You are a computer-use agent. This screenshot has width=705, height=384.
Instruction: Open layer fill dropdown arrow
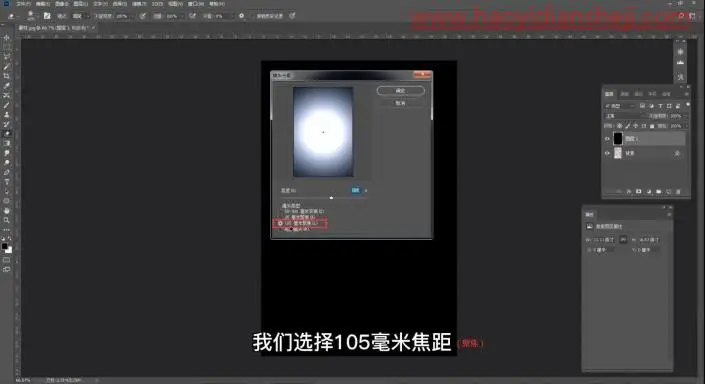click(x=686, y=126)
